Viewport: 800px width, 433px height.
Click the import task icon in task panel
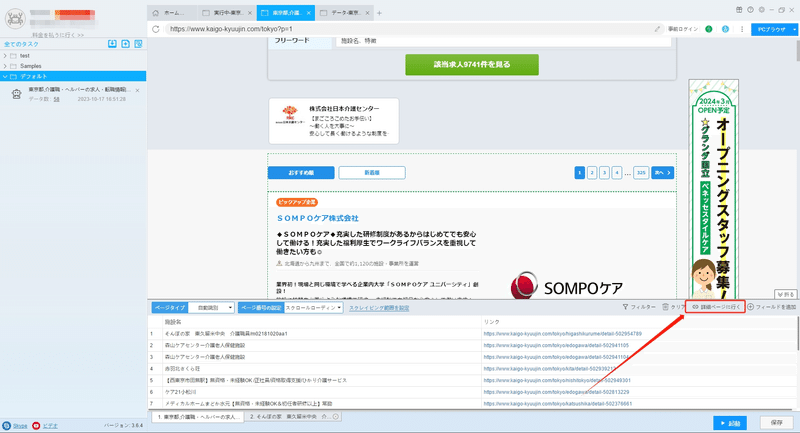112,44
